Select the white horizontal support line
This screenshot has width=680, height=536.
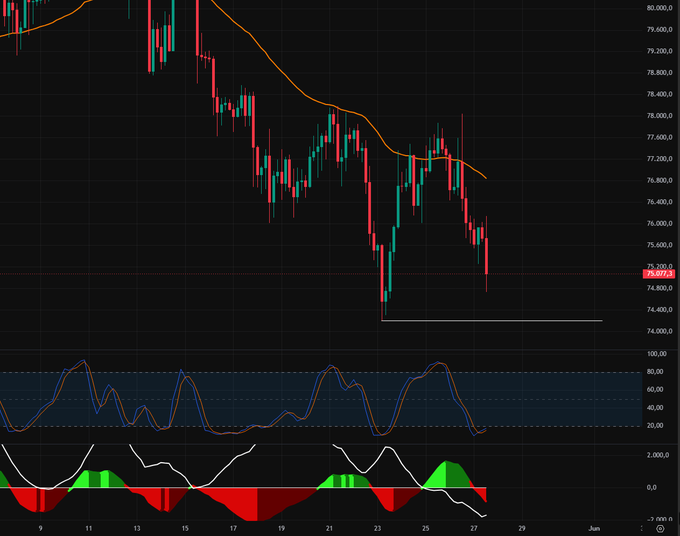(x=492, y=321)
